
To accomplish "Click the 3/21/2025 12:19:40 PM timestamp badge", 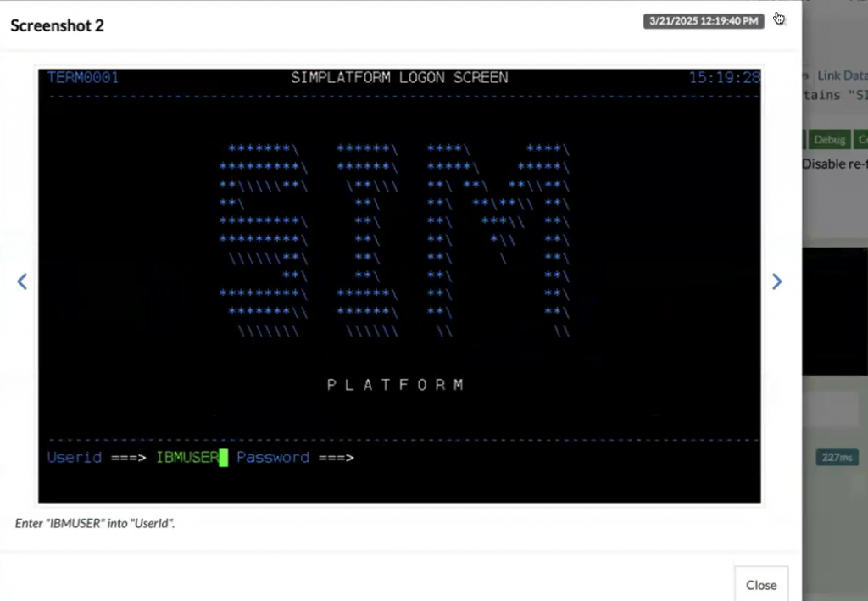I will [703, 21].
